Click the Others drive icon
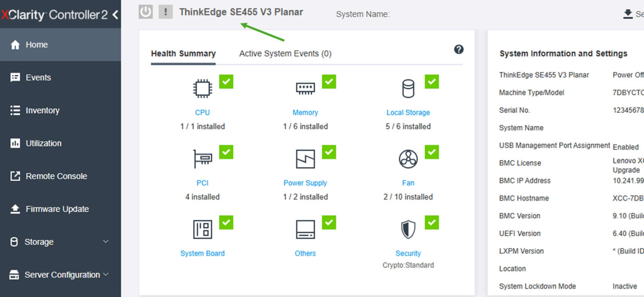The width and height of the screenshot is (644, 297). point(305,229)
